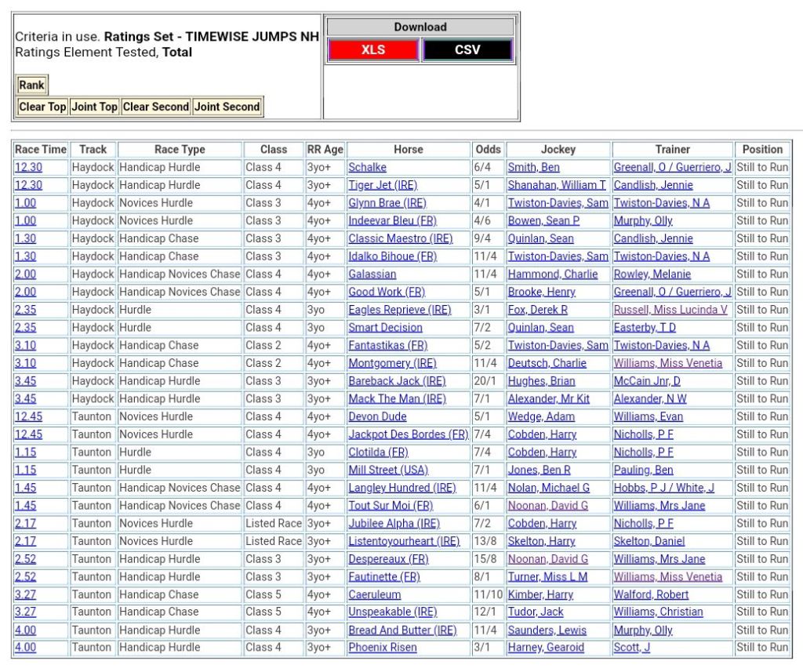Open jockey Skelton, Harry link
The width and height of the screenshot is (803, 672).
click(x=541, y=541)
